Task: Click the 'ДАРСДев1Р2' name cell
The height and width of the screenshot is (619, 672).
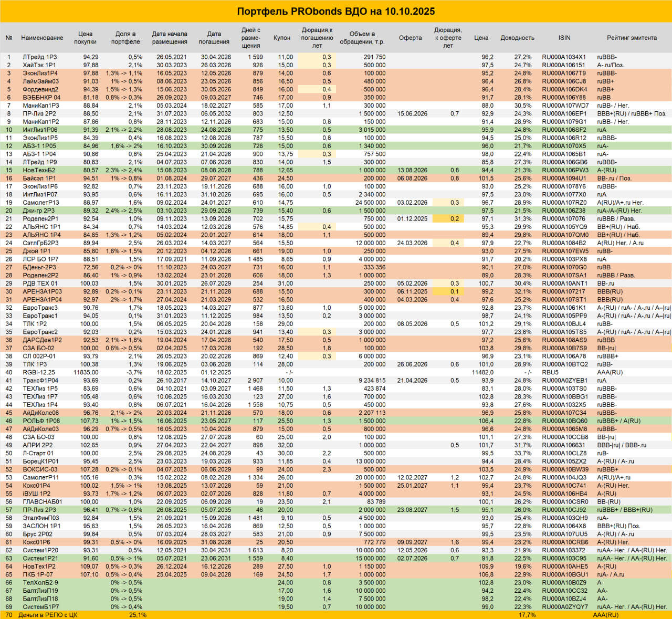Action: [x=42, y=340]
